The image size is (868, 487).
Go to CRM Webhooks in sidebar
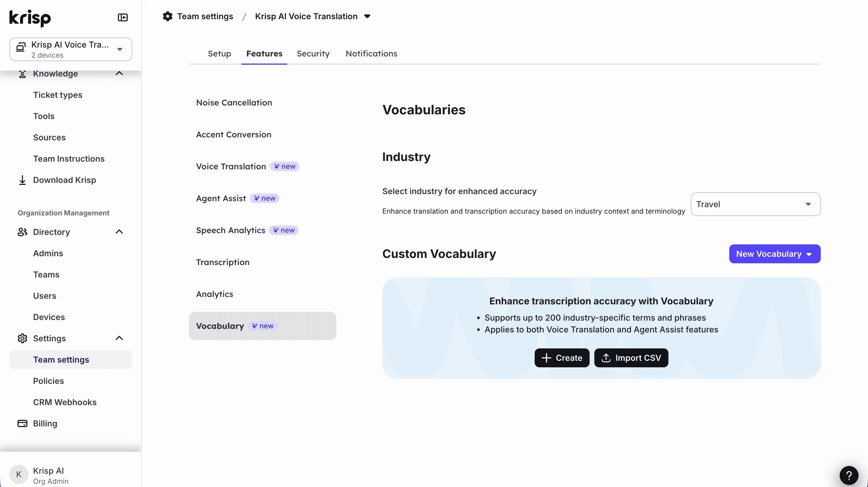point(65,402)
